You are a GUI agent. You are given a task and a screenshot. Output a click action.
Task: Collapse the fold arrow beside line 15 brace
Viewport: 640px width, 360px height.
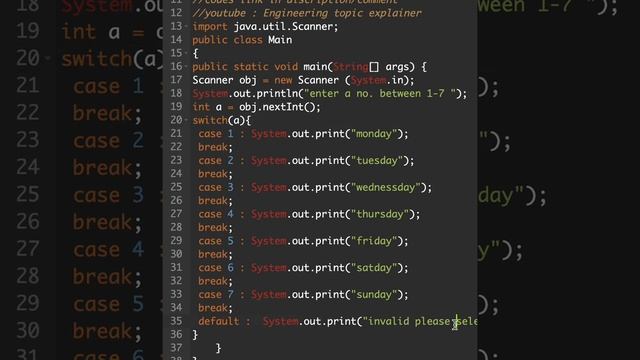tap(186, 53)
